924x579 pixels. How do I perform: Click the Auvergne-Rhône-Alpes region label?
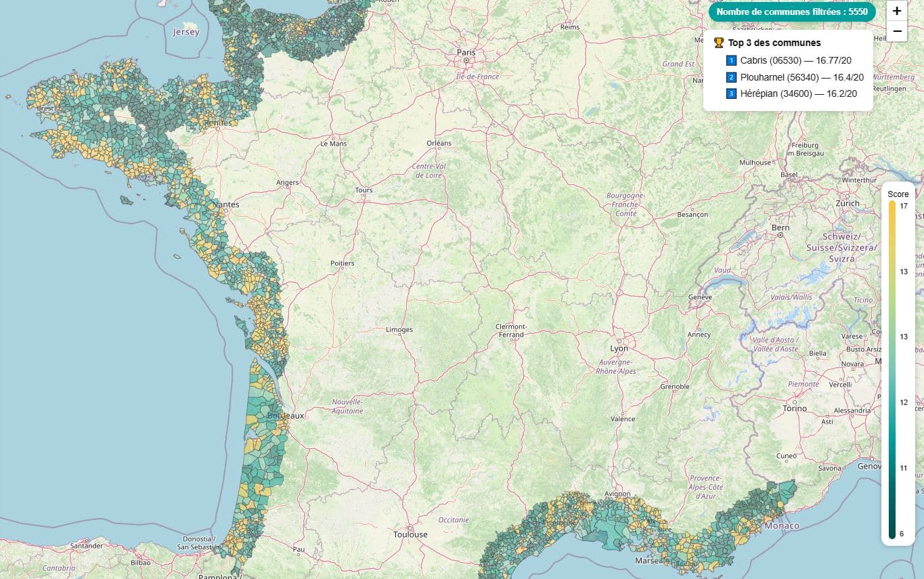(x=616, y=366)
